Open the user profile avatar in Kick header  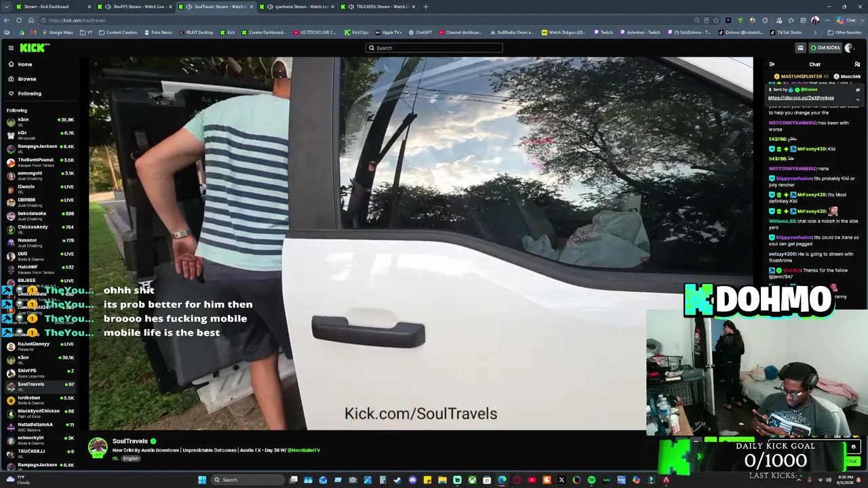click(849, 47)
